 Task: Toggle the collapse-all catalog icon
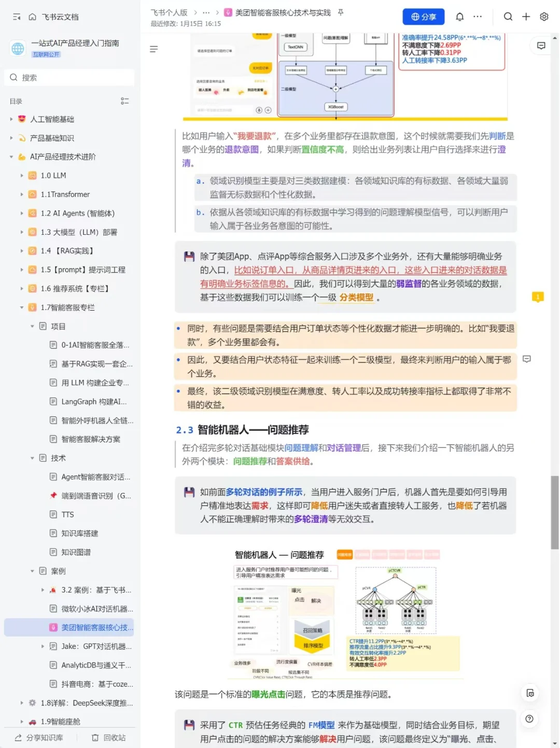coord(124,101)
